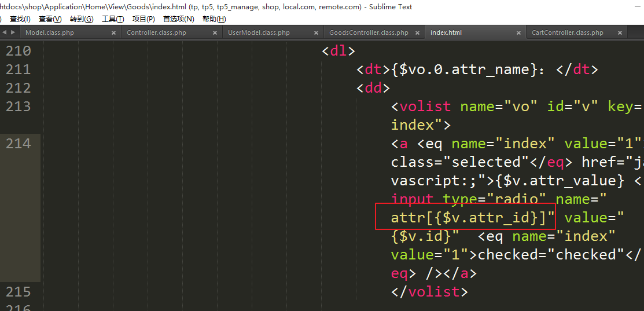Open the 查看(V) menu
This screenshot has width=644, height=311.
pos(50,19)
